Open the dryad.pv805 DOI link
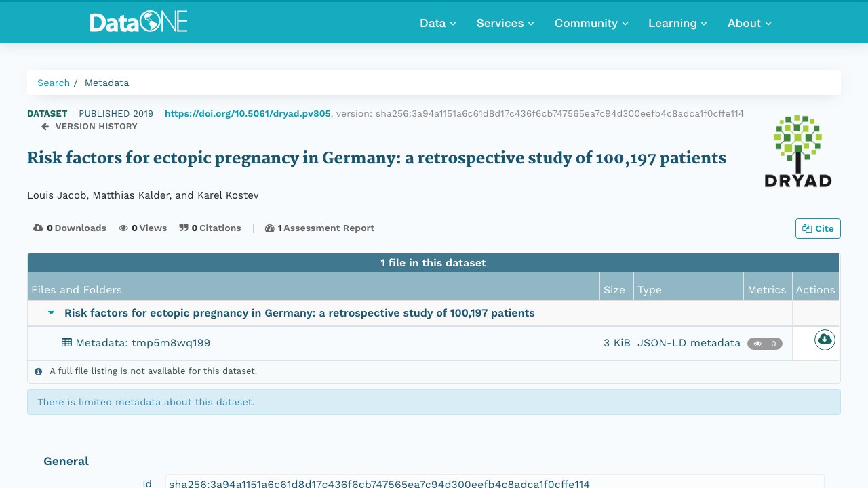The height and width of the screenshot is (488, 868). 248,113
